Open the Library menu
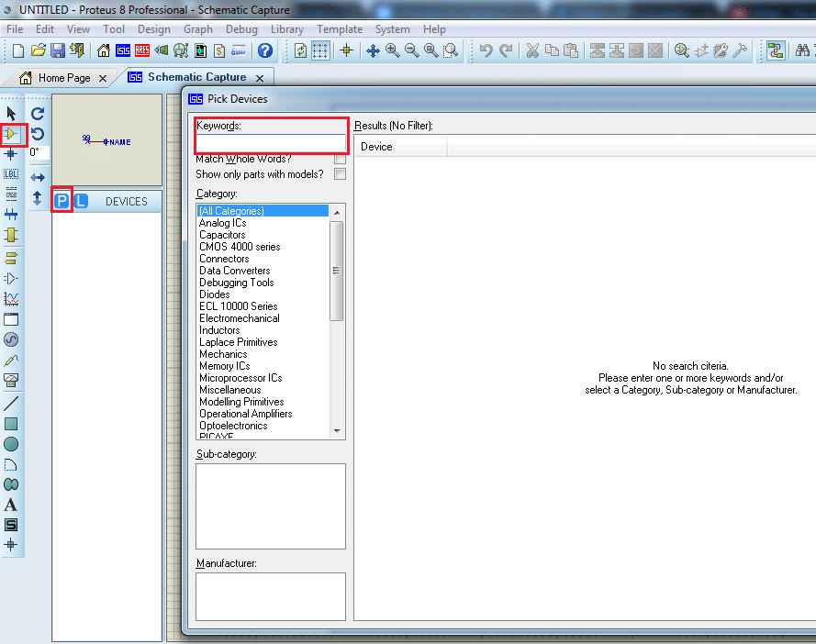Screen dimensions: 816x644 click(x=287, y=29)
